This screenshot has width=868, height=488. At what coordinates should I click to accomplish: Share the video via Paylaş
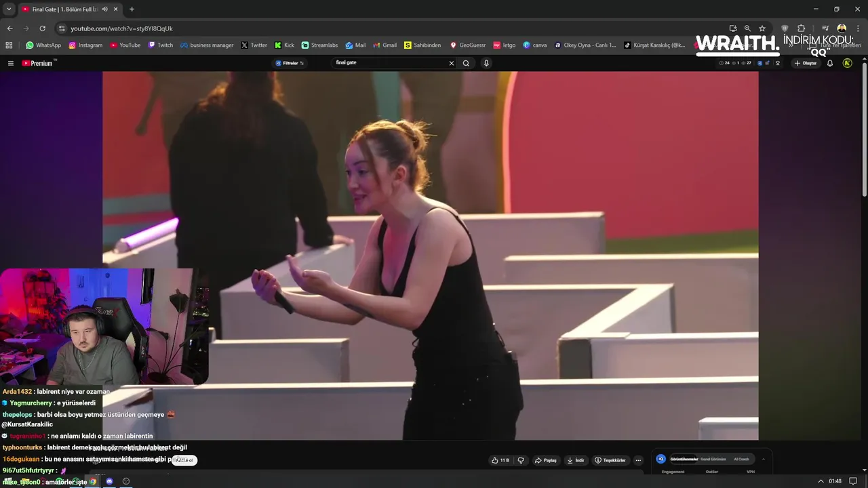pos(546,460)
